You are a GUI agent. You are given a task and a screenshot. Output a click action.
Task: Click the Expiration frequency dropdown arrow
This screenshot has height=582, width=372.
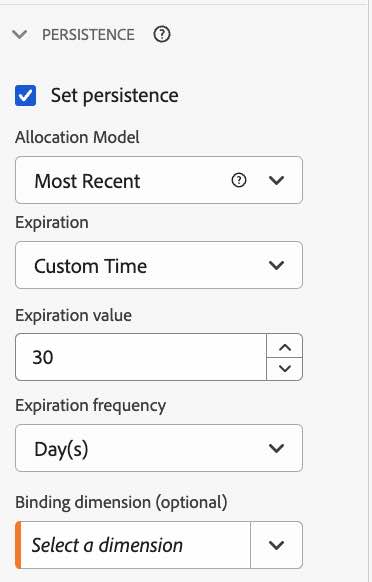tap(277, 448)
